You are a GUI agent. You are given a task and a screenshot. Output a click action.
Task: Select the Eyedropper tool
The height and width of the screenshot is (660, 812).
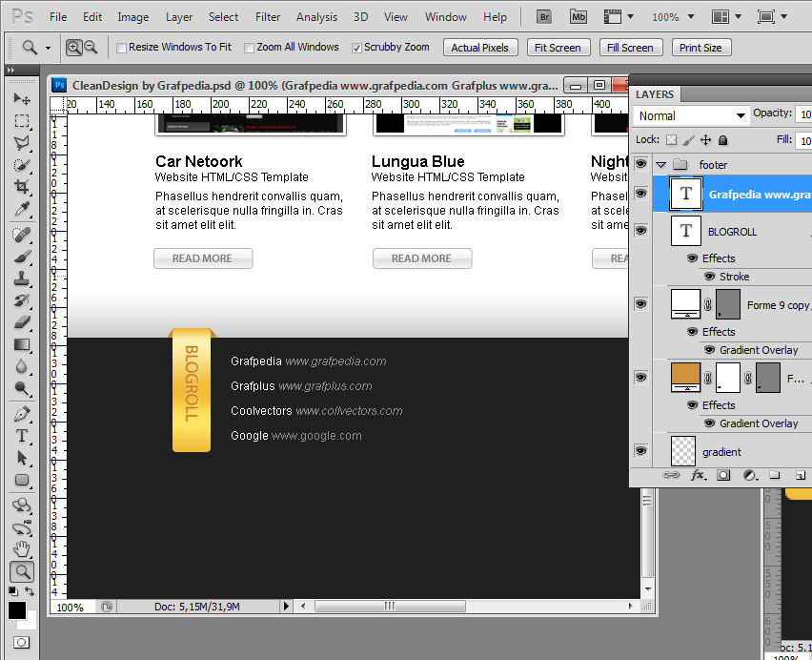coord(22,209)
